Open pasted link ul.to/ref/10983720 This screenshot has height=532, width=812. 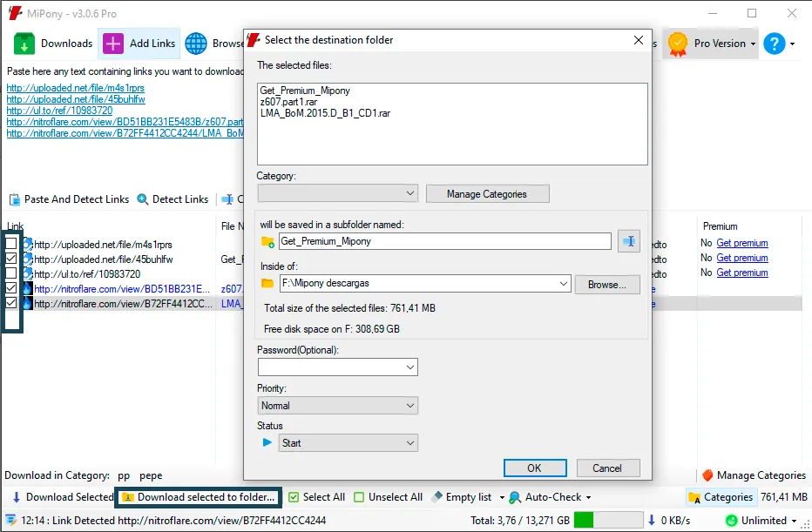click(59, 111)
